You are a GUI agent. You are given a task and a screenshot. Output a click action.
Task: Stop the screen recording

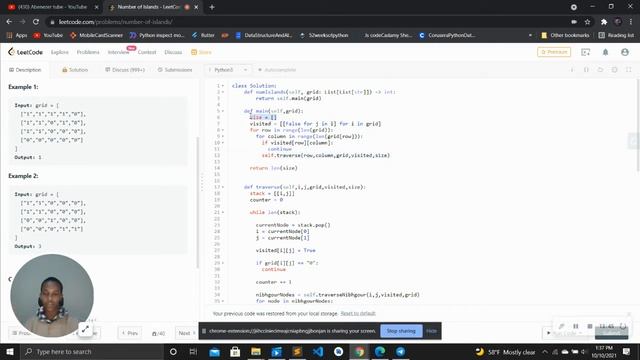pos(589,326)
